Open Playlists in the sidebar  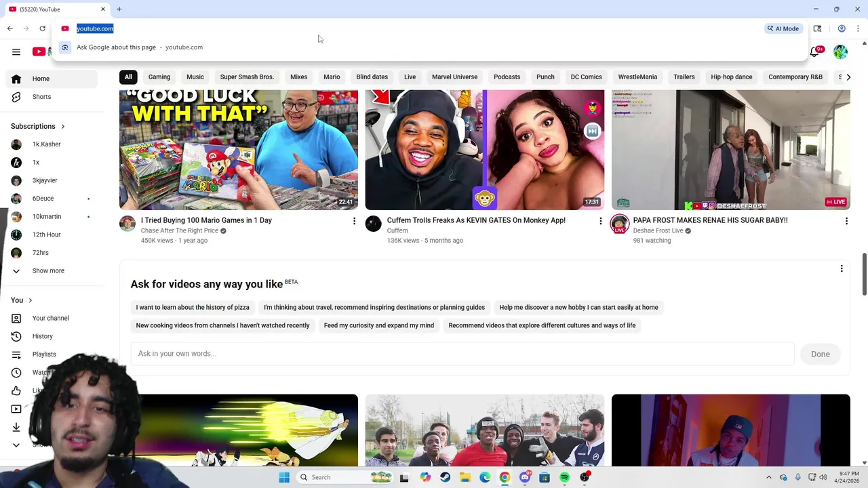click(44, 354)
